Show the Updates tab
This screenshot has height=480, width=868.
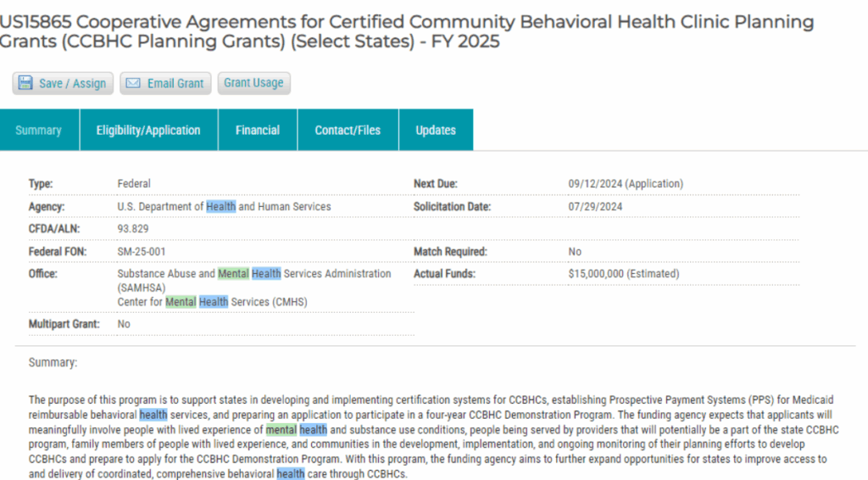(436, 131)
